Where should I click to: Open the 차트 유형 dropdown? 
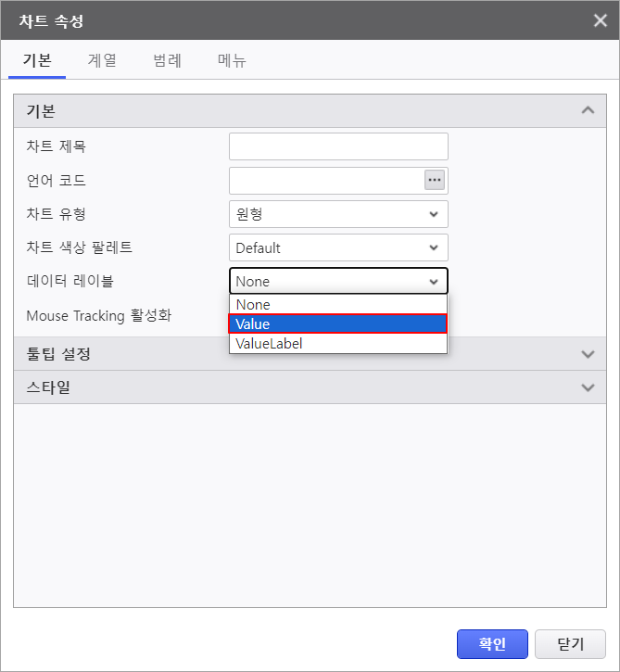pyautogui.click(x=338, y=214)
